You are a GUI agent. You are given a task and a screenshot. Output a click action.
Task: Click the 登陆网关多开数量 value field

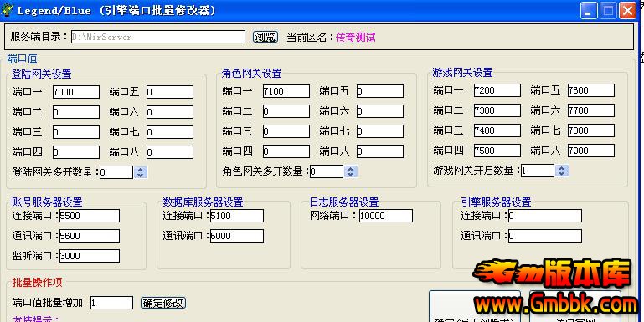coord(116,172)
